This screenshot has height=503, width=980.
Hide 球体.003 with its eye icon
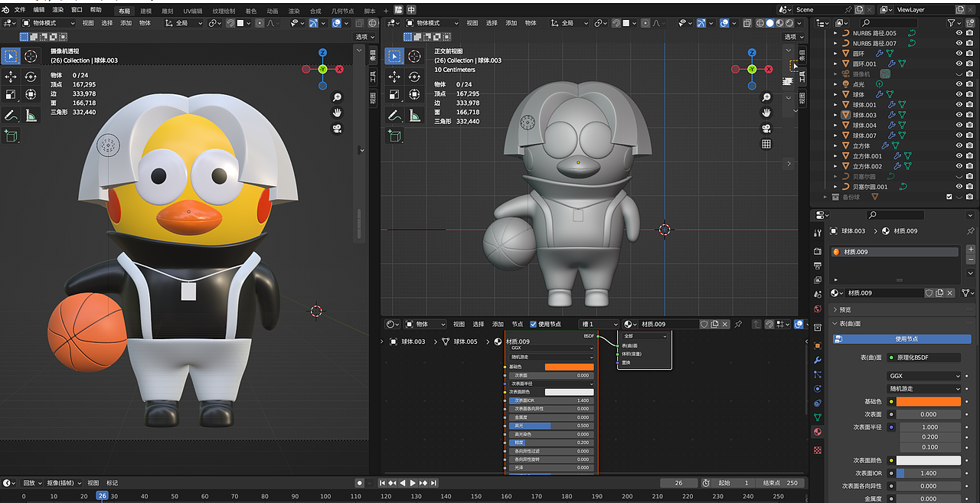coord(959,115)
